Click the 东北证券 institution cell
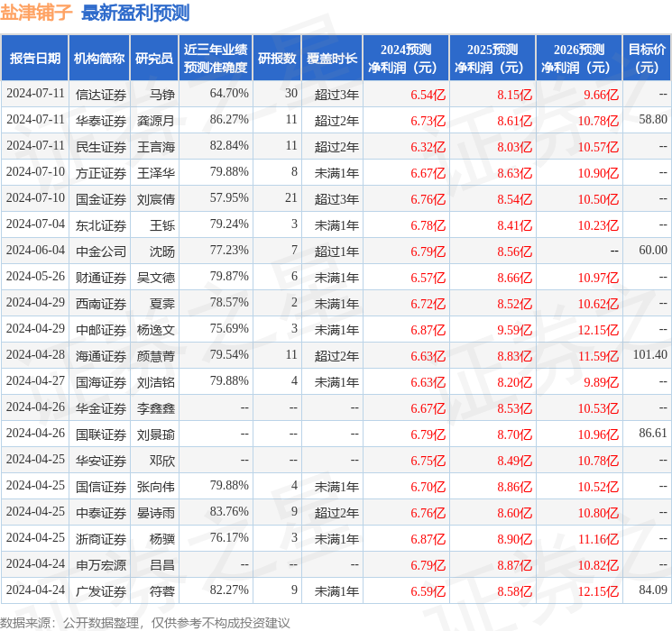The image size is (672, 631). [x=101, y=224]
